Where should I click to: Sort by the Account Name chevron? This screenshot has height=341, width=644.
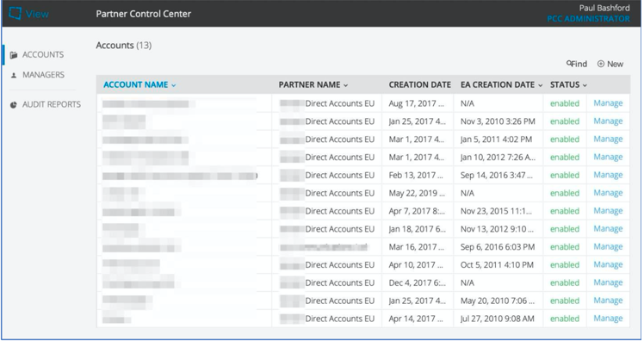(x=174, y=85)
